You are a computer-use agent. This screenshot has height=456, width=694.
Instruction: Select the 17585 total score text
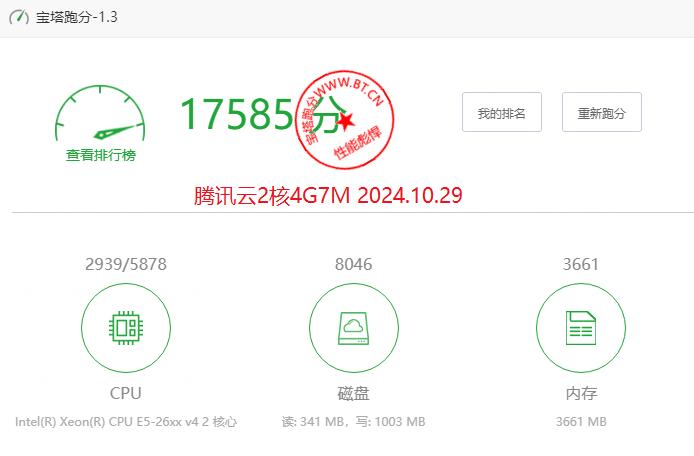tap(237, 114)
